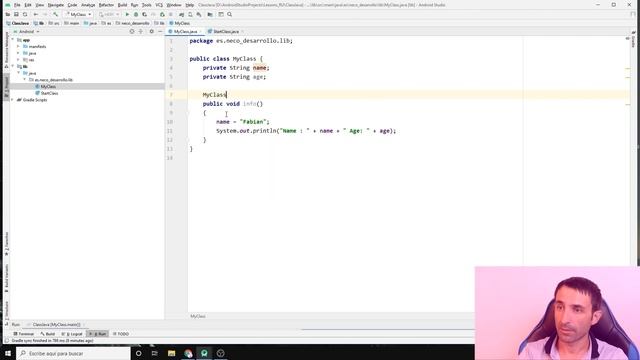Open the device selector dropdown
Screen dimensions: 640x360
[x=109, y=14]
